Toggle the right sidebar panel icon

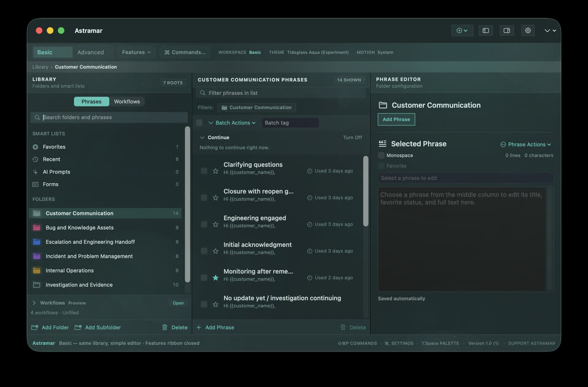[507, 31]
